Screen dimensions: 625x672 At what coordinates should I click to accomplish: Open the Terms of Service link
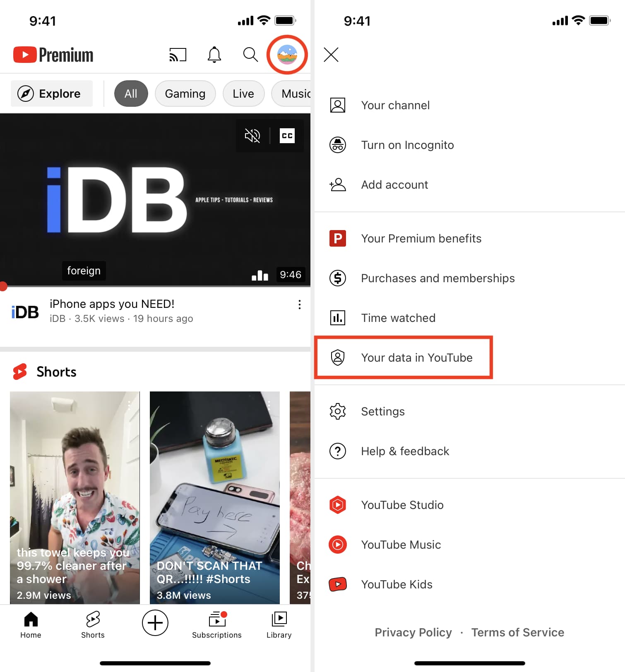click(517, 632)
